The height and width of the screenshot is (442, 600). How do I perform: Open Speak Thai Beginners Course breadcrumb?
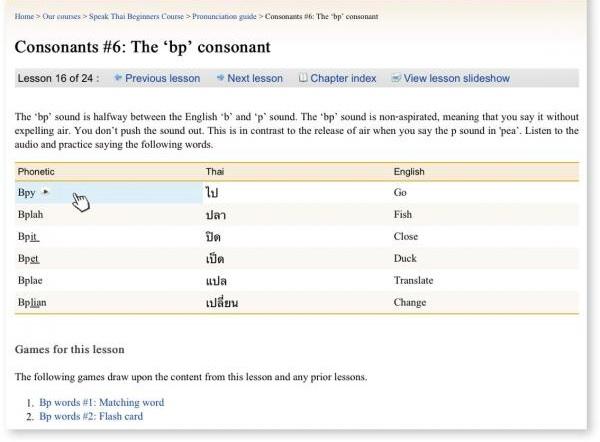click(136, 16)
